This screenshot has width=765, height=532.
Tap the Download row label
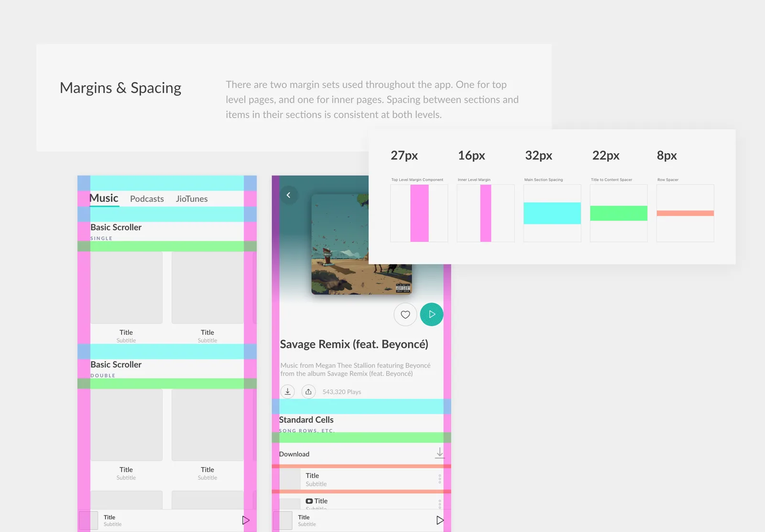[294, 454]
